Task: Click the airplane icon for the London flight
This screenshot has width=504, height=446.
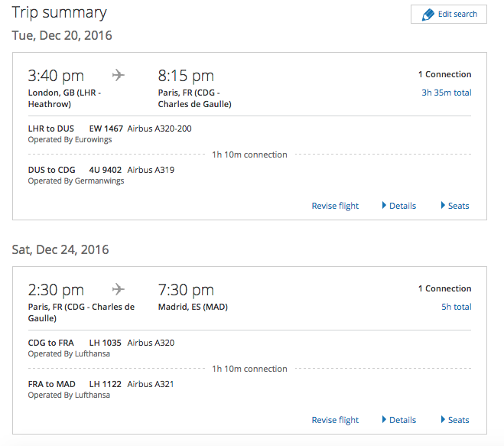Action: pos(119,75)
